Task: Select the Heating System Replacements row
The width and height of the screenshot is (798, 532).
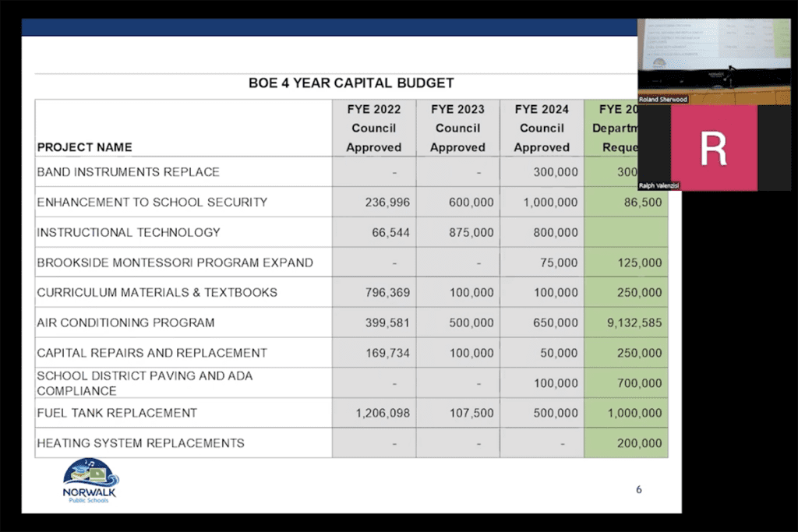Action: tap(351, 443)
